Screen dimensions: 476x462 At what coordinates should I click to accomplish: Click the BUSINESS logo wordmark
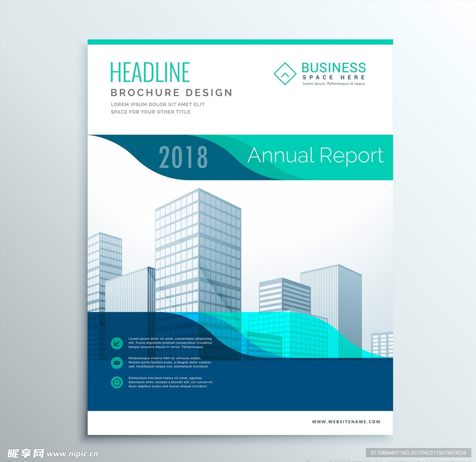334,67
